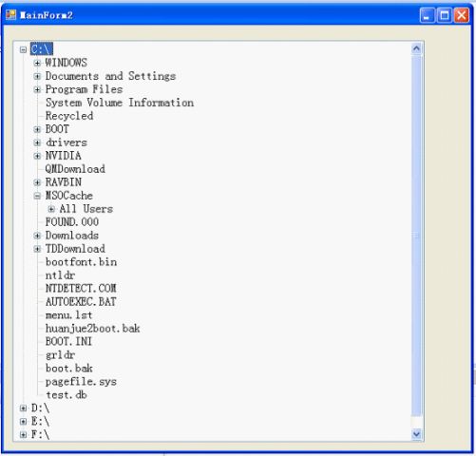This screenshot has height=456, width=476.
Task: Select the menu.lst file
Action: 69,315
